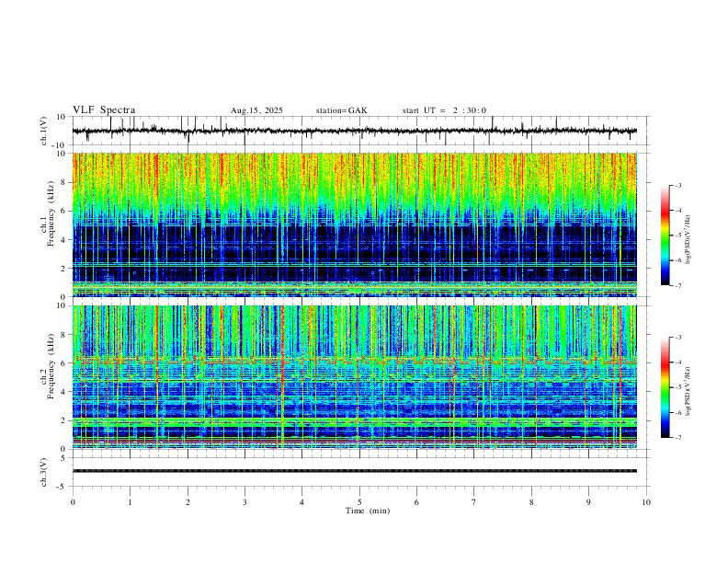Click the "-3" label on upper colorbar
The width and height of the screenshot is (728, 563).
678,185
